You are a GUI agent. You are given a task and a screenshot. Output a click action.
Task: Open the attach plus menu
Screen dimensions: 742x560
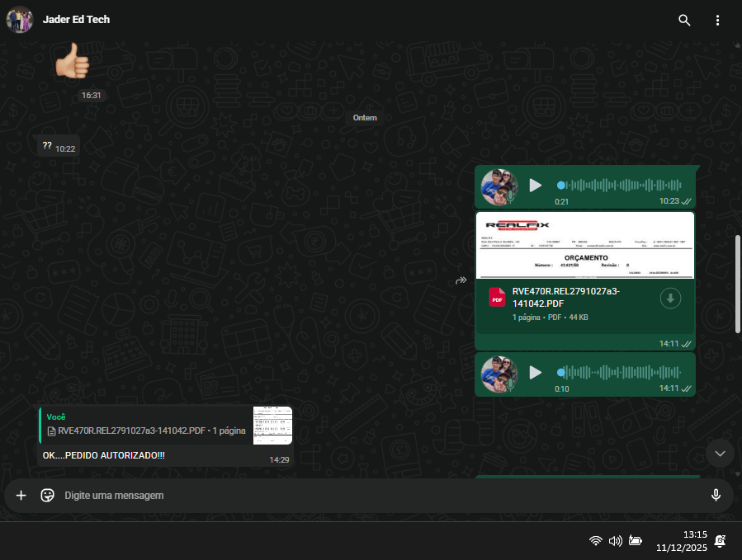(x=21, y=496)
